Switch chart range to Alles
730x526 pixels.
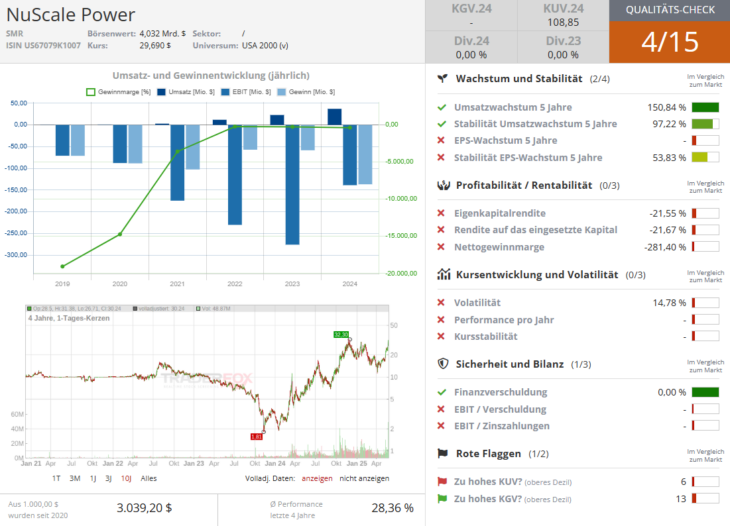tap(148, 479)
